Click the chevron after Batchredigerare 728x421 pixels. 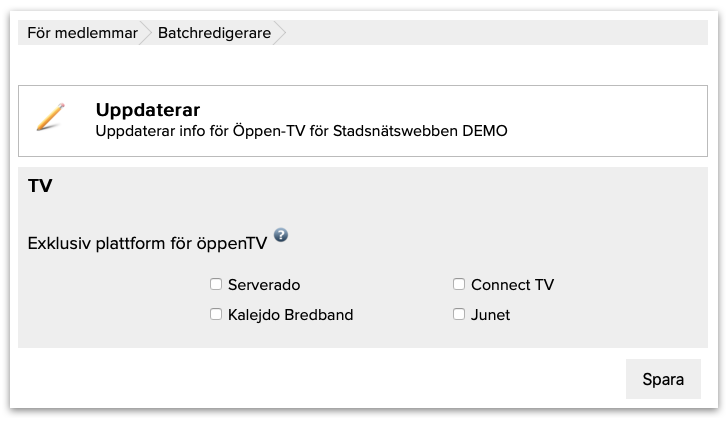[x=280, y=33]
